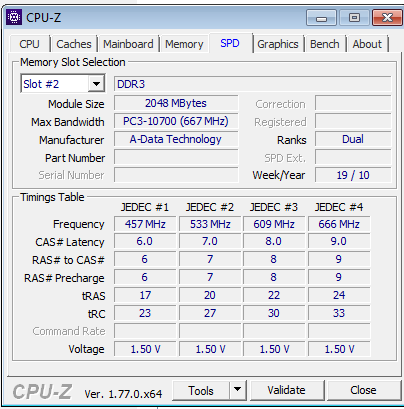Click tRAS value 24

click(339, 295)
